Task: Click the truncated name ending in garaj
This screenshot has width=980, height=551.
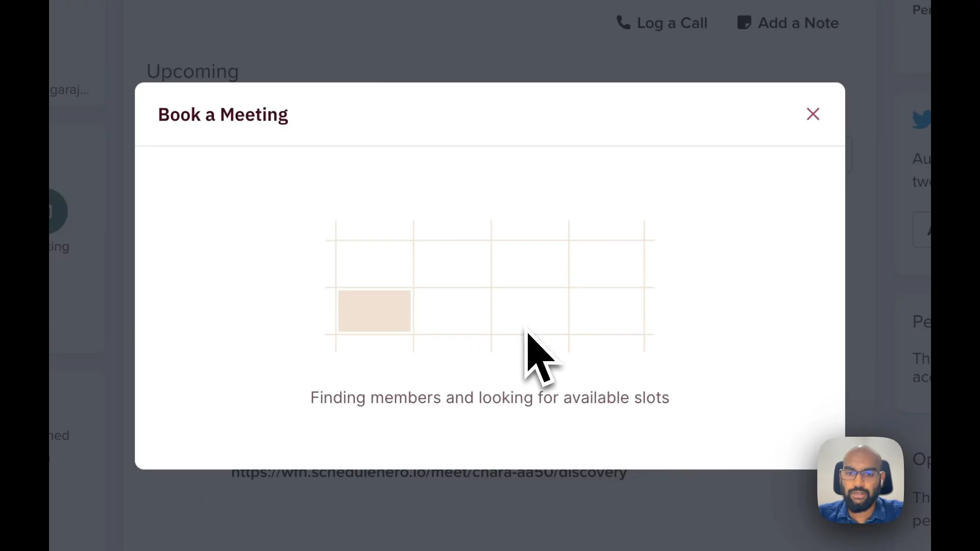Action: 69,90
